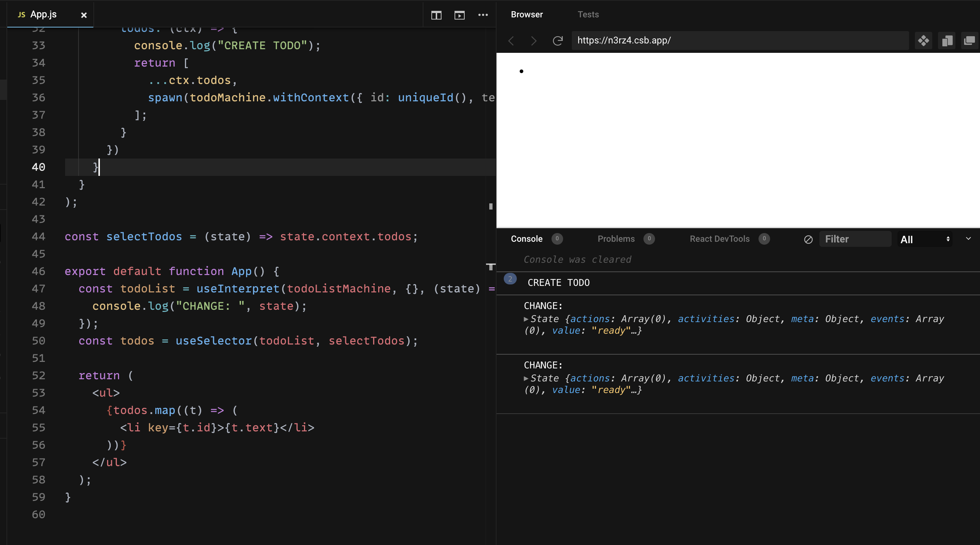The width and height of the screenshot is (980, 545).
Task: Click the console Filter input
Action: click(x=855, y=239)
